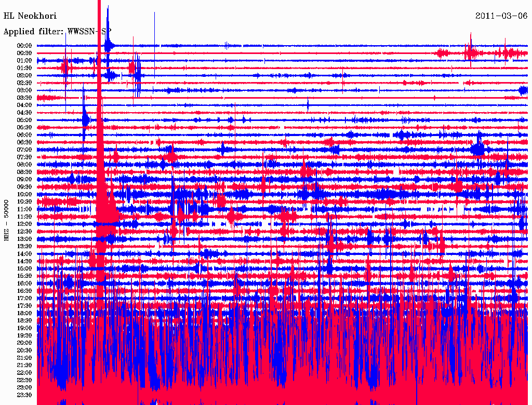Select the 15:30 time label
This screenshot has width=532, height=405.
24,276
